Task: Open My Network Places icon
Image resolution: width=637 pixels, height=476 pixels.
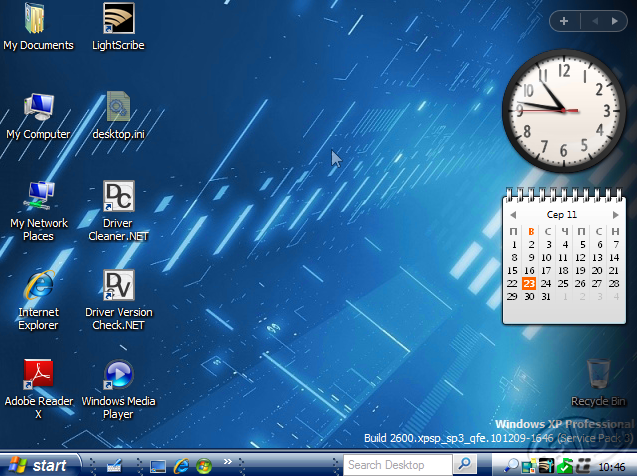Action: (39, 211)
